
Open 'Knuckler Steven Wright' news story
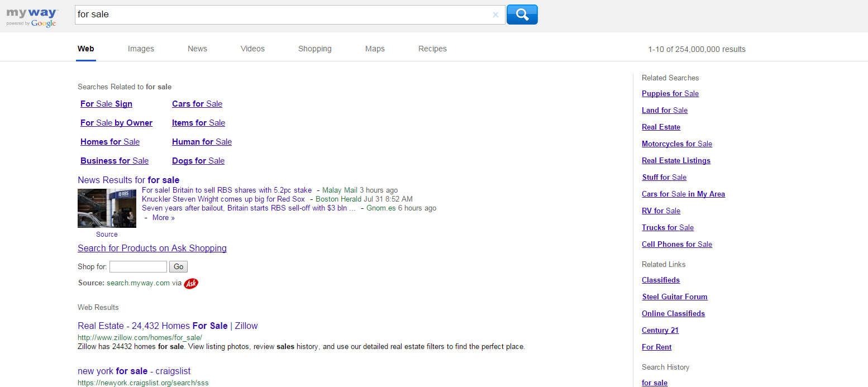[x=223, y=199]
